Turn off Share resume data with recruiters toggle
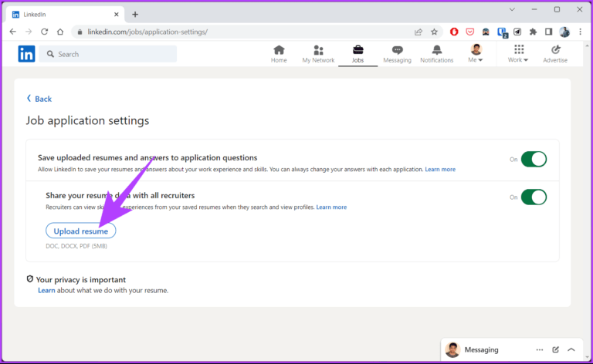This screenshot has height=364, width=593. (534, 197)
